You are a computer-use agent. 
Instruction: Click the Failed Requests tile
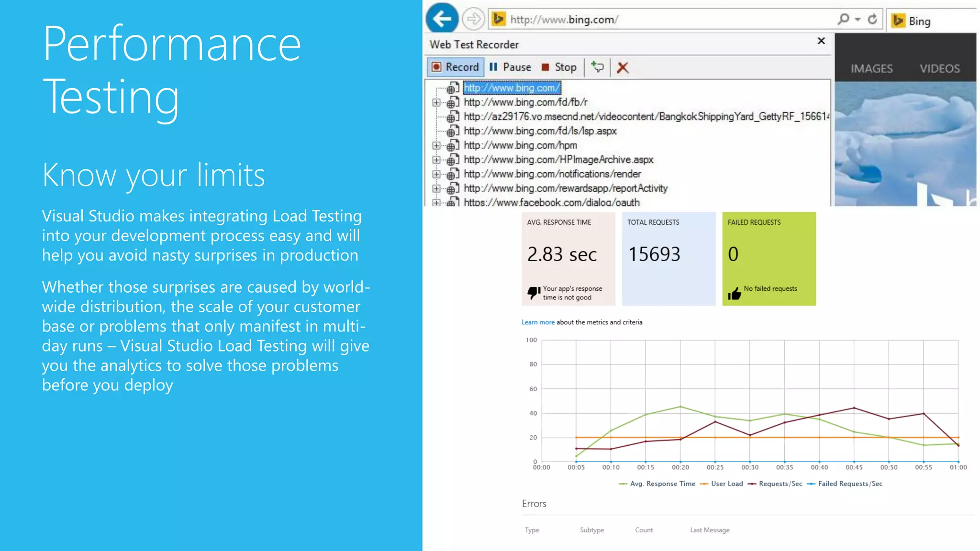769,259
